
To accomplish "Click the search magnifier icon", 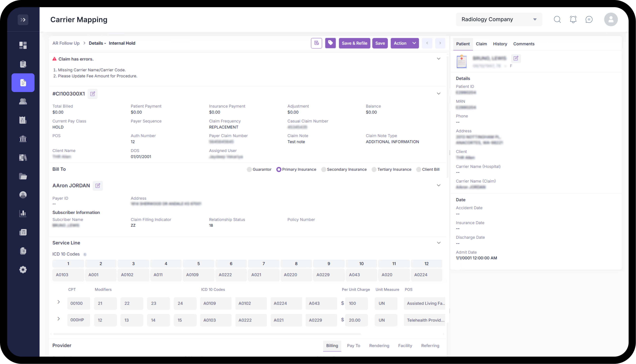I will coord(557,19).
